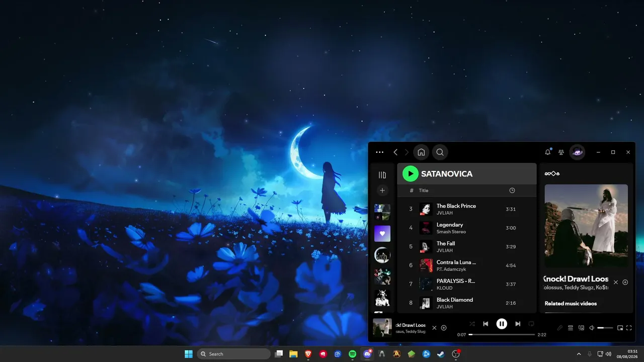The width and height of the screenshot is (644, 362).
Task: Skip to the previous track
Action: click(486, 324)
